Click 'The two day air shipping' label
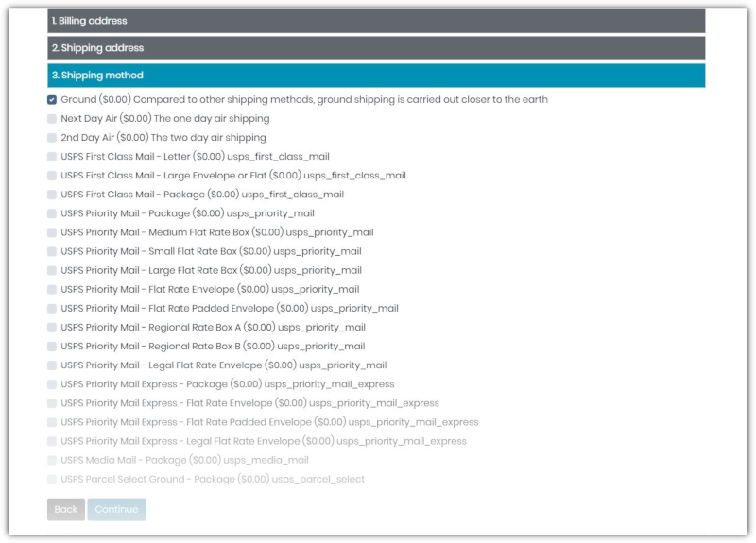The image size is (756, 543). 208,138
